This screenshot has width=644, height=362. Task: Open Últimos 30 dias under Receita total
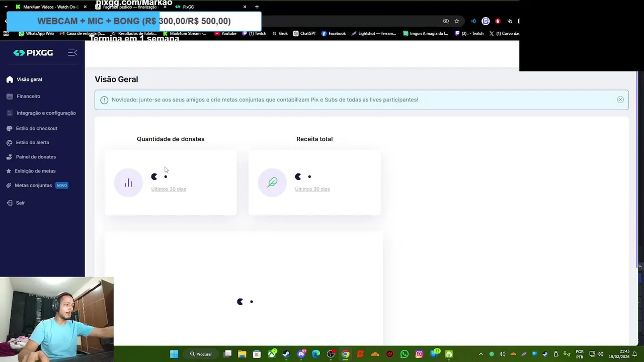coord(312,189)
